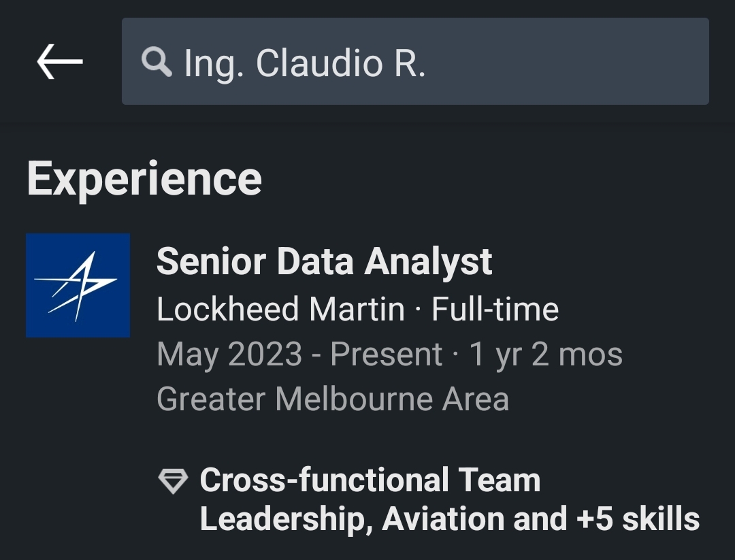Tap the word Analyst in job title
Viewport: 735px width, 560px height.
coord(428,261)
